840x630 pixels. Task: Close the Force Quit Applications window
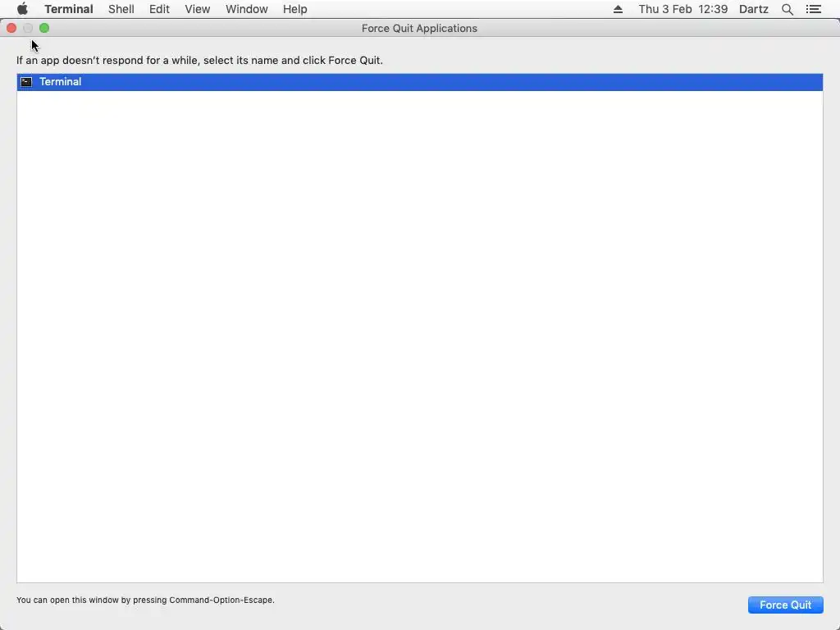(11, 28)
